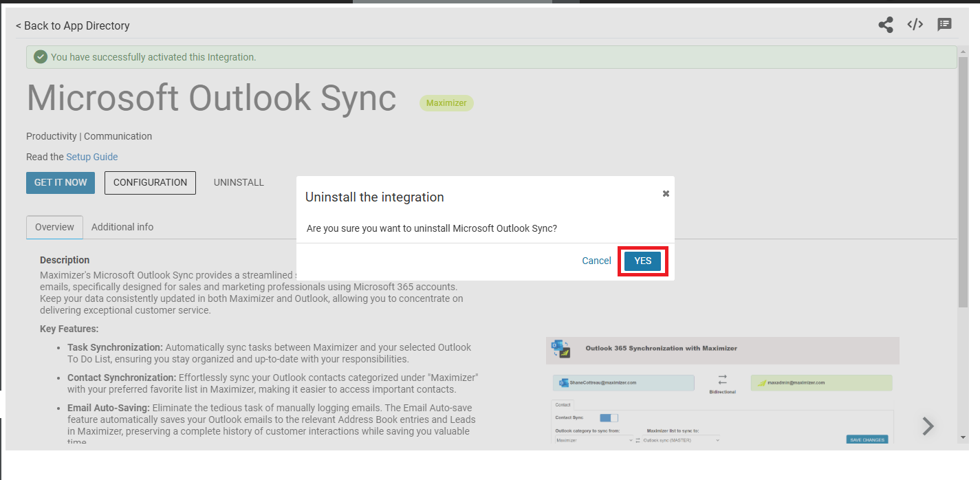This screenshot has height=480, width=980.
Task: Click the 'Task Synchronization:' bullet label
Action: tap(115, 347)
